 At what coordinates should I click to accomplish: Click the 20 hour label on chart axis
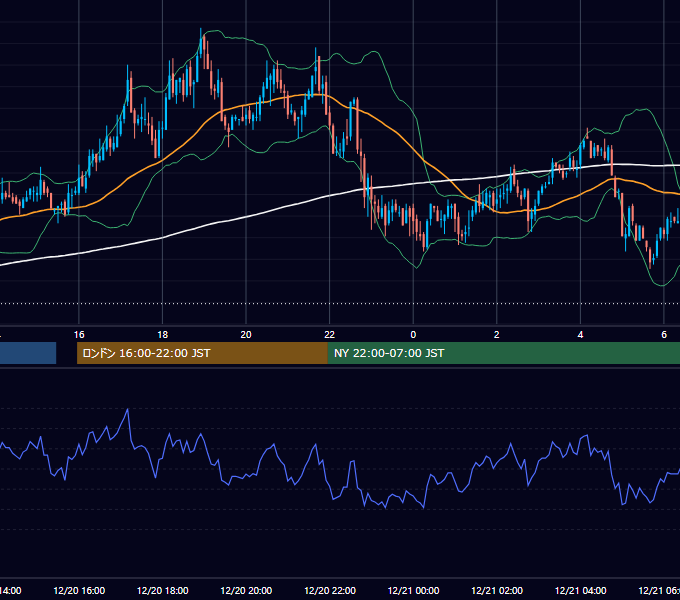point(246,334)
